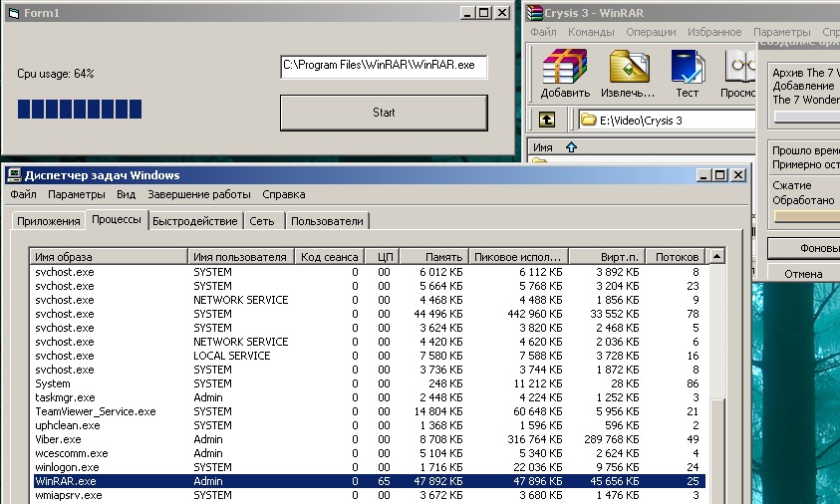
Task: Open the Вид menu in Task Manager
Action: (126, 194)
